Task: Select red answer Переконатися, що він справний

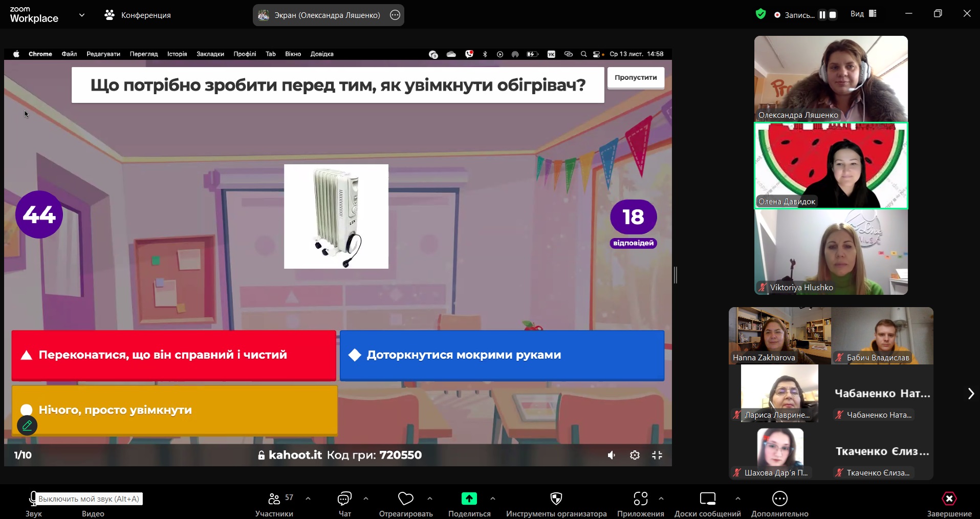Action: click(173, 355)
